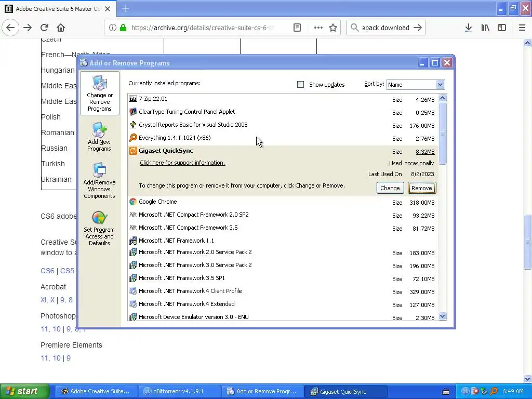Open Firefox downloads arrow icon
Image resolution: width=532 pixels, height=399 pixels.
pyautogui.click(x=469, y=28)
